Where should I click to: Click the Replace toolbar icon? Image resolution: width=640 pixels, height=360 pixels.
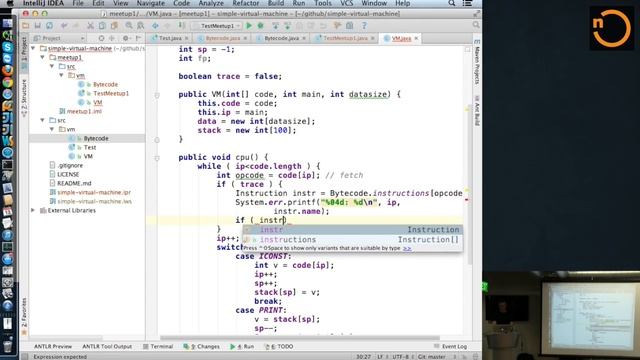pos(141,26)
